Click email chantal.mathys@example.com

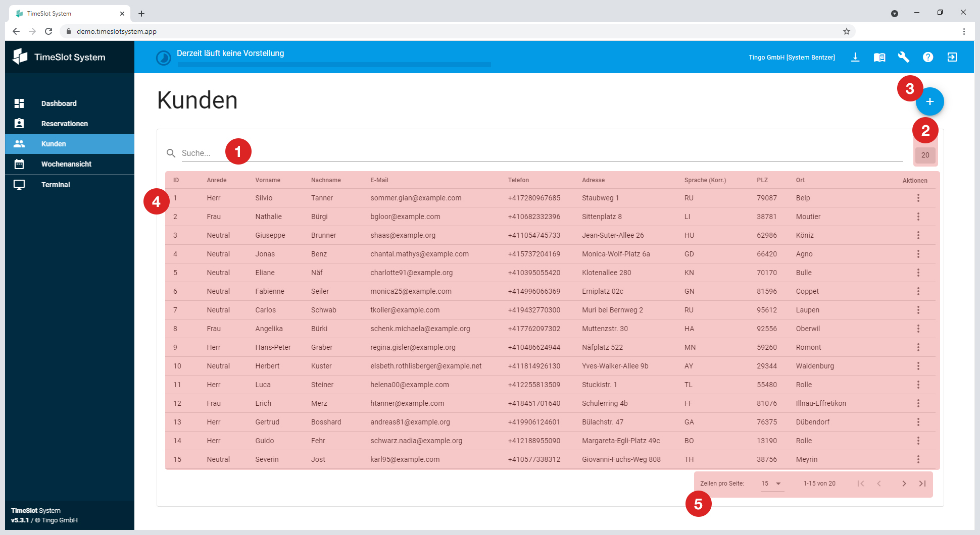click(419, 254)
